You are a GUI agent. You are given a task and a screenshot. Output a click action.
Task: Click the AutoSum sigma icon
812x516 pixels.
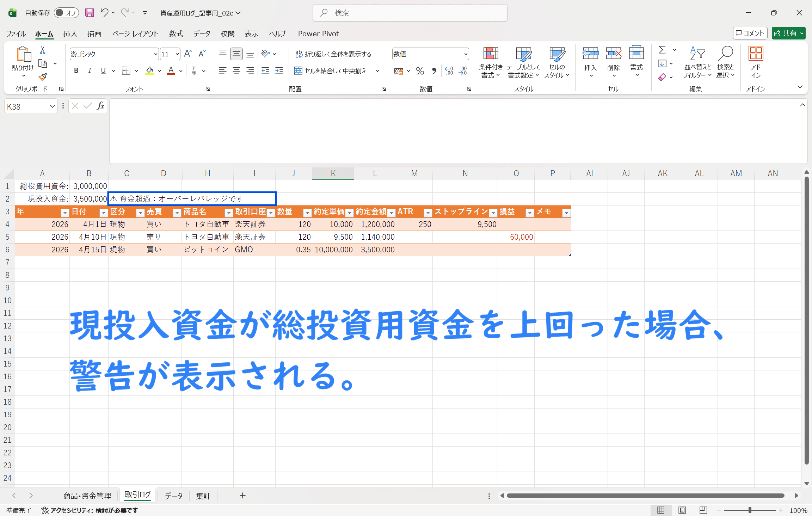(662, 50)
